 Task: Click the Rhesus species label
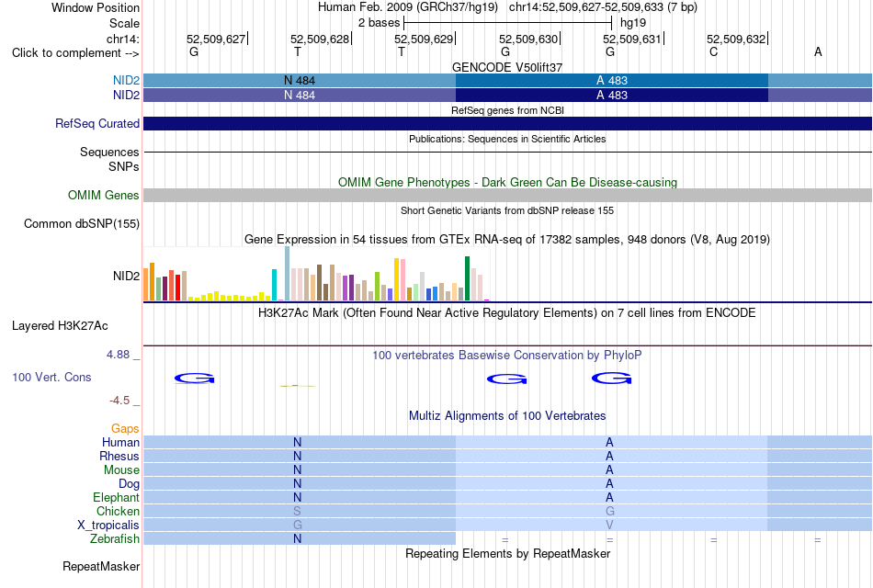coord(119,457)
